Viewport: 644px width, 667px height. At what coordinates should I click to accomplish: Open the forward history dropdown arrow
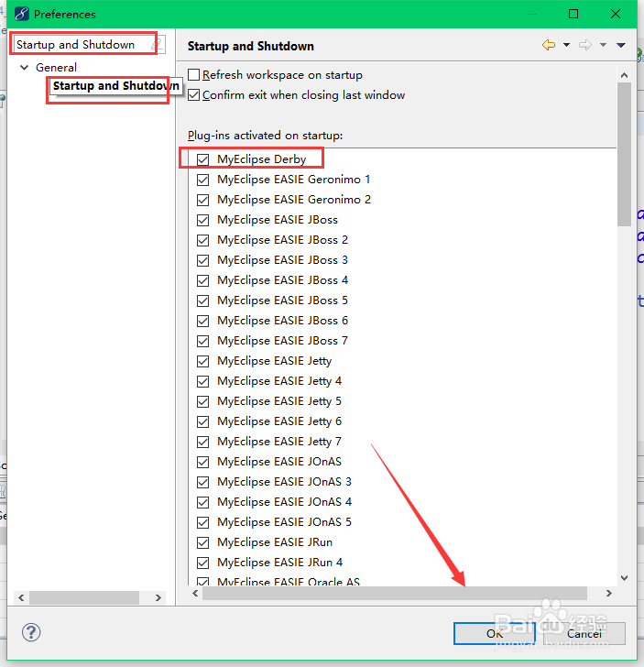pyautogui.click(x=603, y=45)
